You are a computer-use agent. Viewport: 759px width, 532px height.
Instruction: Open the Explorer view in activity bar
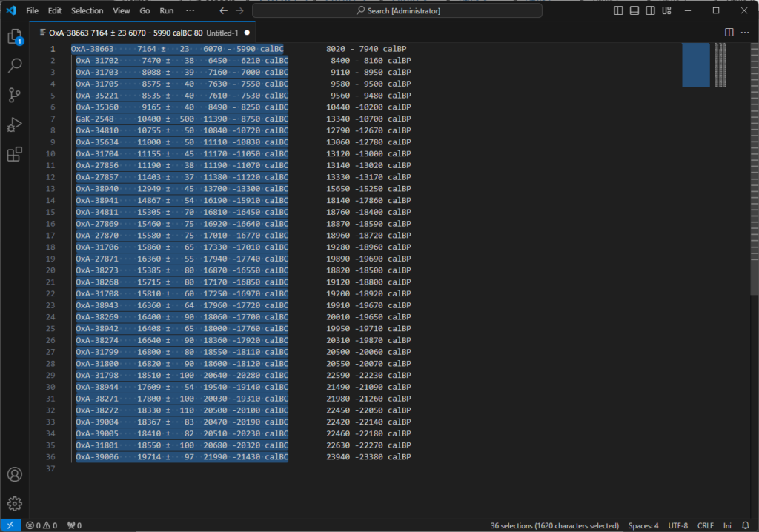15,36
